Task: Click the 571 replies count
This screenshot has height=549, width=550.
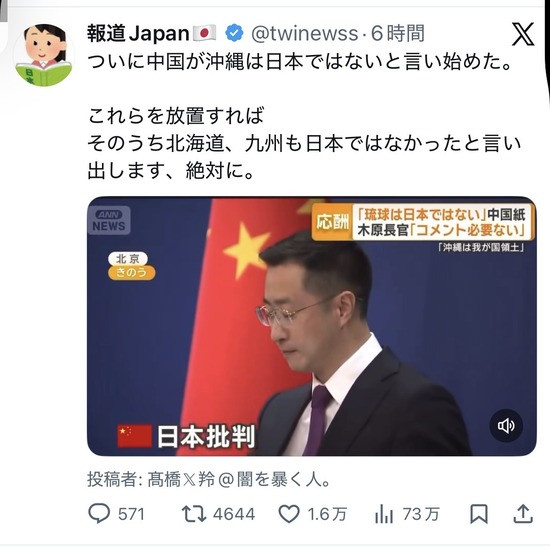Action: tap(131, 515)
